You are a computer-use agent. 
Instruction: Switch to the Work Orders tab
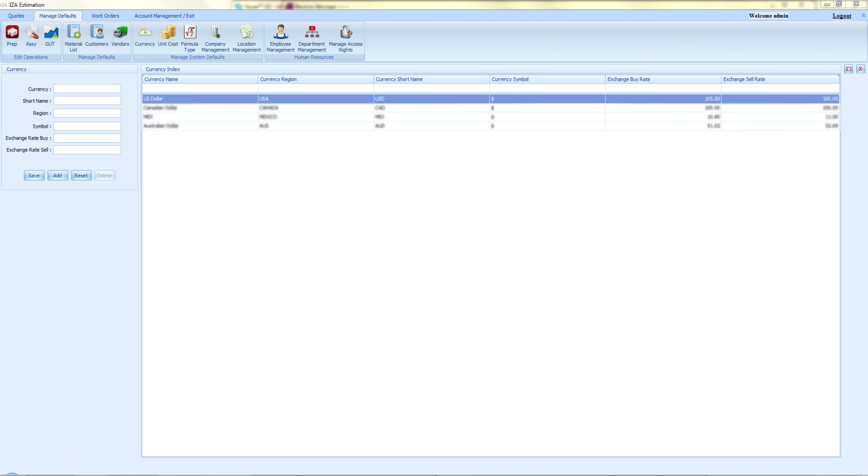(x=105, y=16)
